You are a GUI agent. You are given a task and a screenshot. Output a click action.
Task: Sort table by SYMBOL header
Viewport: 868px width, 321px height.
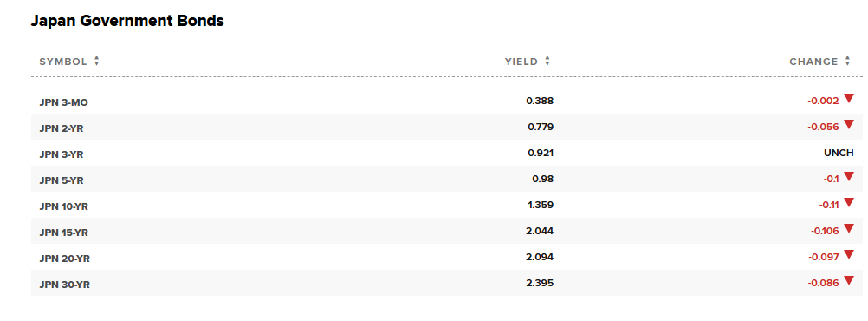pos(63,62)
